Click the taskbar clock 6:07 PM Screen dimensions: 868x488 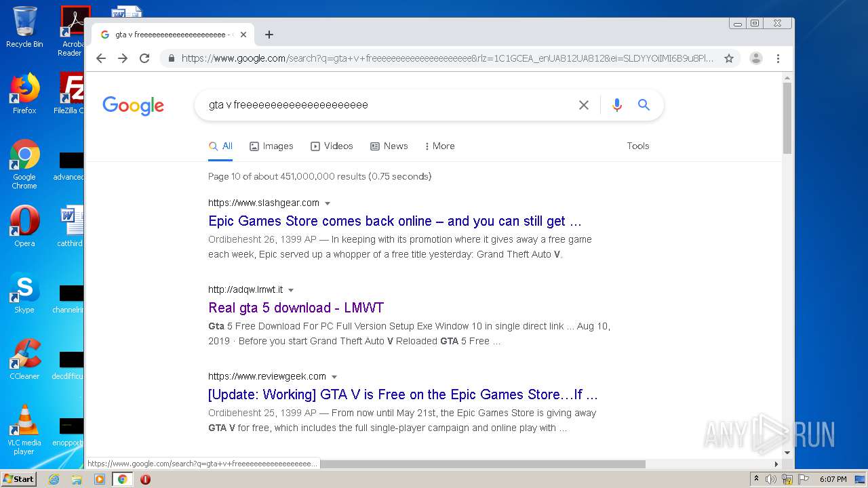point(833,479)
